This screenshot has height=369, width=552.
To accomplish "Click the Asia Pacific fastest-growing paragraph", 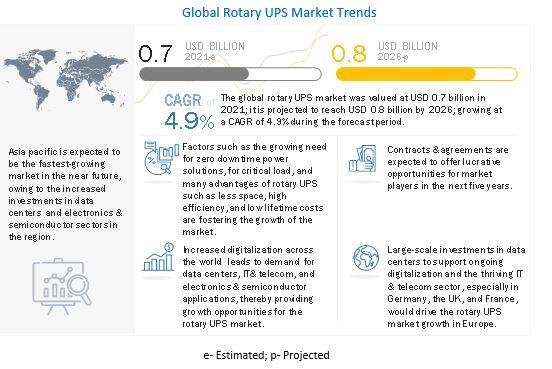I will click(65, 194).
